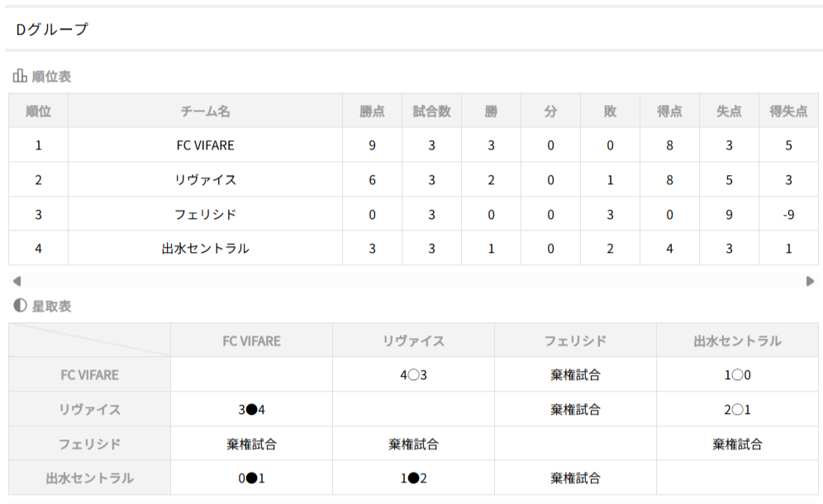823x504 pixels.
Task: Click the 0●1 match result
Action: (x=251, y=478)
